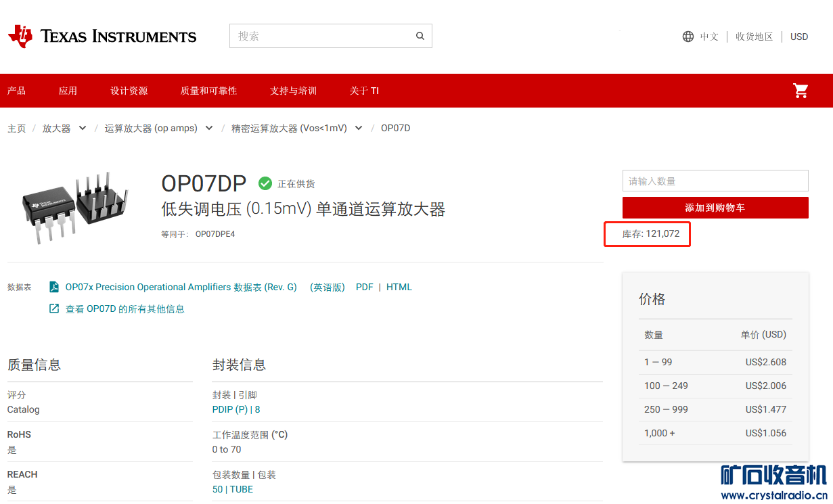Click the US$1.477 price for 250–999
This screenshot has height=504, width=833.
[766, 409]
